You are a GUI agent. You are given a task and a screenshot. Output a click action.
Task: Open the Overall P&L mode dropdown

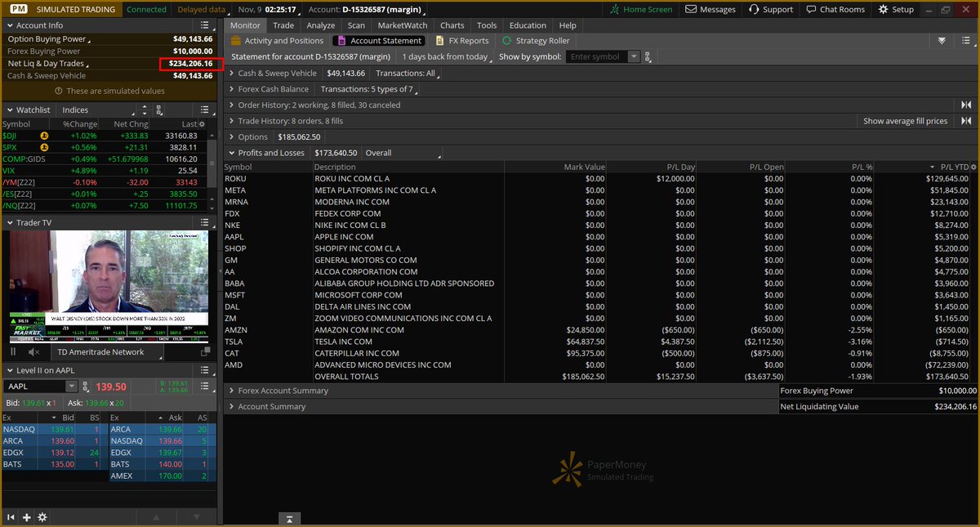pos(403,153)
